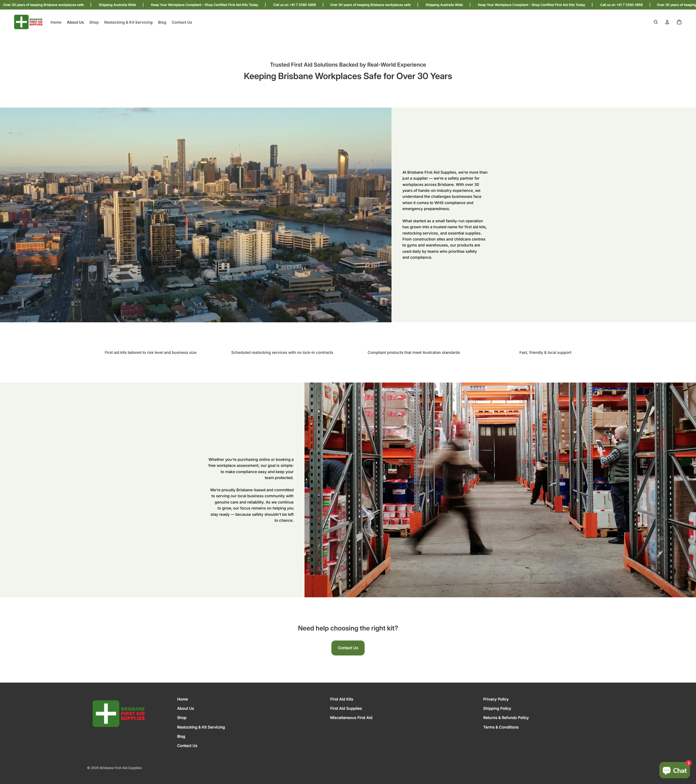Image resolution: width=696 pixels, height=784 pixels.
Task: Open Miscellaneous First Aid footer link
Action: click(351, 718)
